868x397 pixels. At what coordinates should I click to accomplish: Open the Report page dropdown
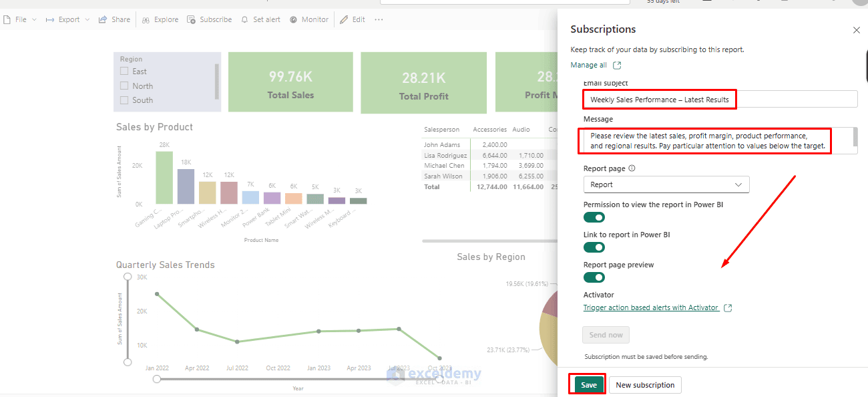point(666,184)
